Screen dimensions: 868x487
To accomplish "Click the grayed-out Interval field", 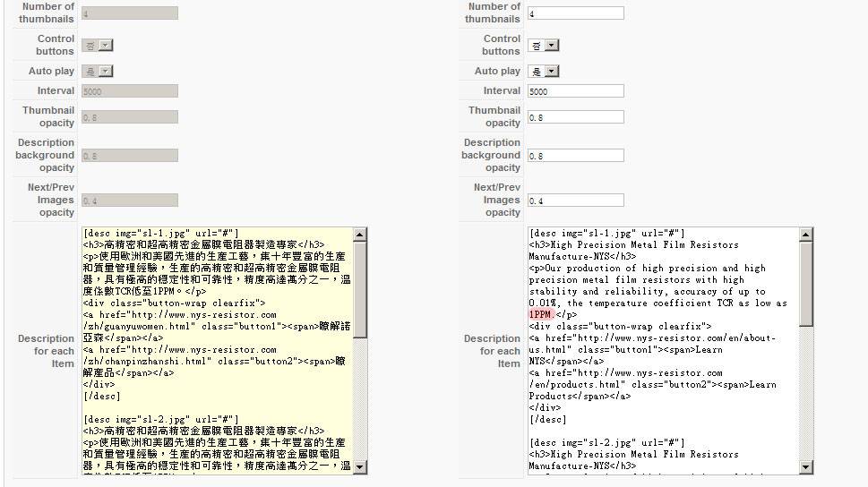I will [129, 91].
